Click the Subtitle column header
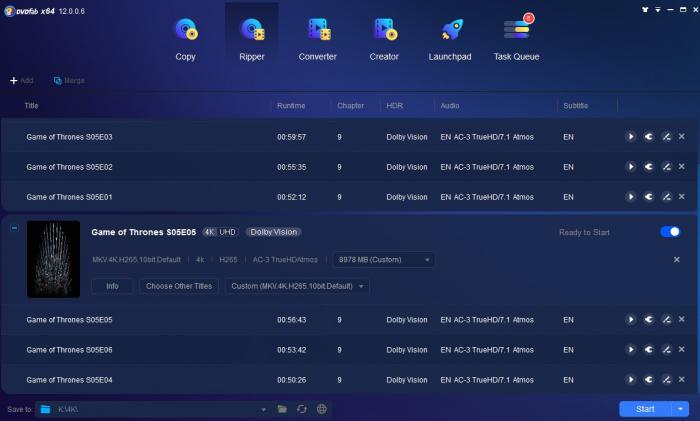The height and width of the screenshot is (421, 700). click(575, 105)
